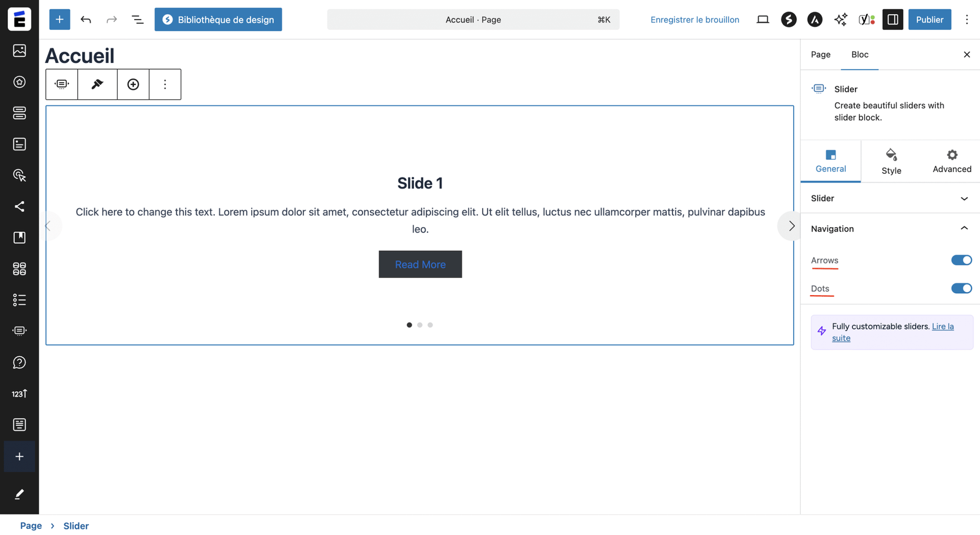Click the Accueil page title
980x535 pixels.
coord(80,56)
